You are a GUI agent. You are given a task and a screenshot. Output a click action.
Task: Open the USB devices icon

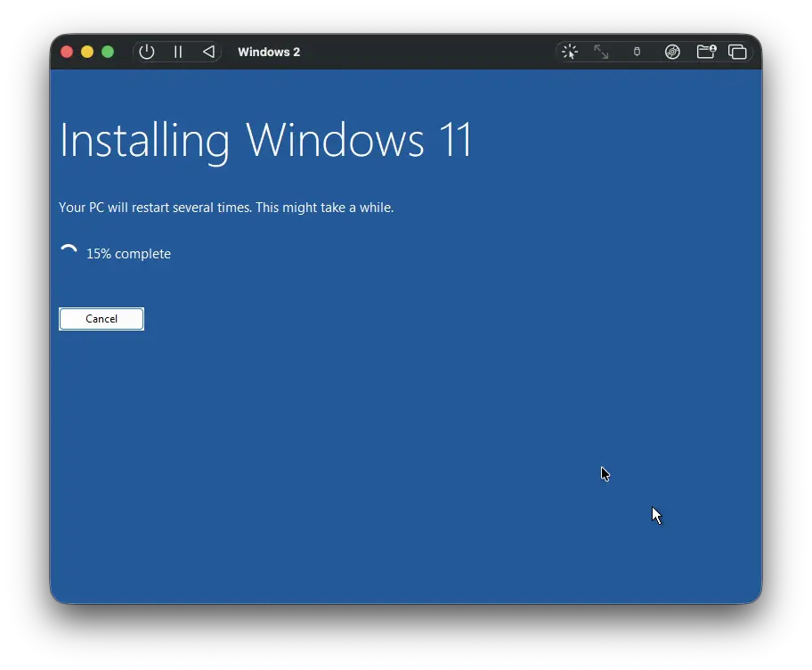pyautogui.click(x=637, y=52)
